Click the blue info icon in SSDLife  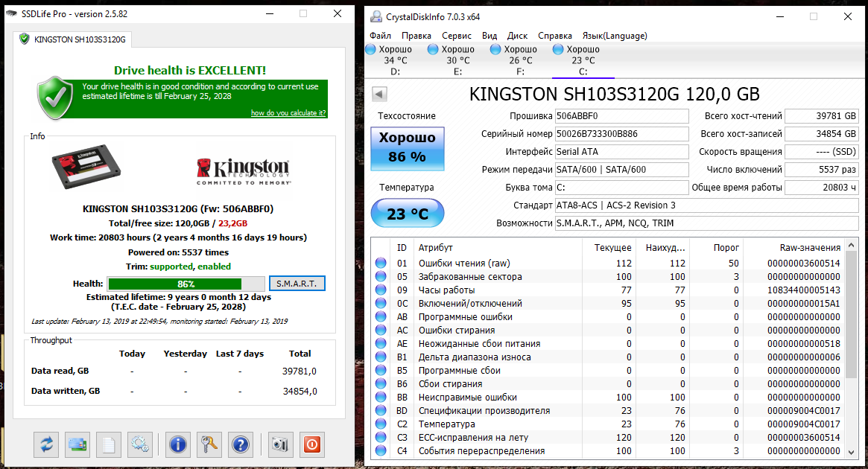pos(177,444)
